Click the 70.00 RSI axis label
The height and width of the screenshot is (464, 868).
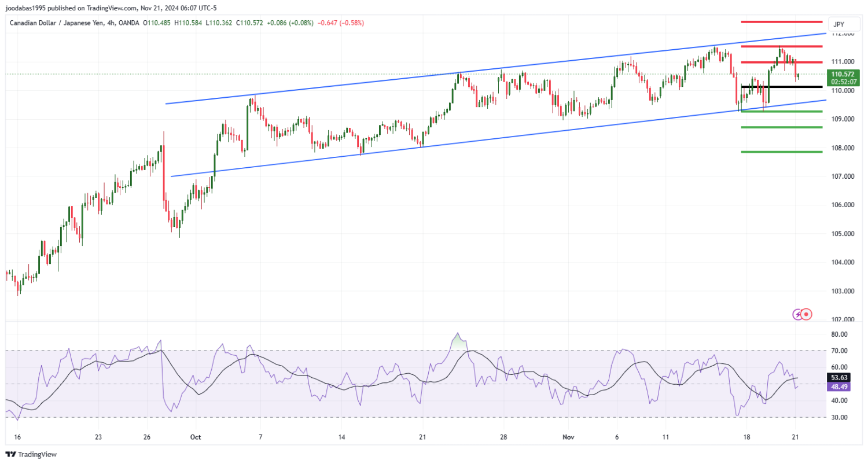[840, 351]
